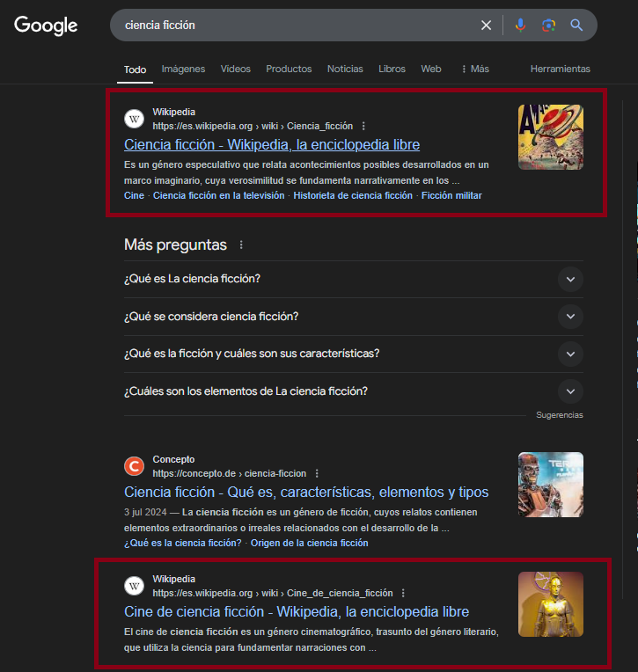Open '¿Qué es la ciencia ficción?' sitelink

tap(183, 543)
